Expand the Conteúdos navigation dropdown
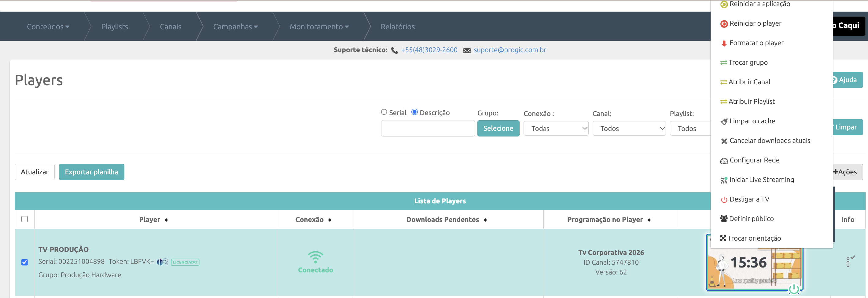 [x=48, y=27]
